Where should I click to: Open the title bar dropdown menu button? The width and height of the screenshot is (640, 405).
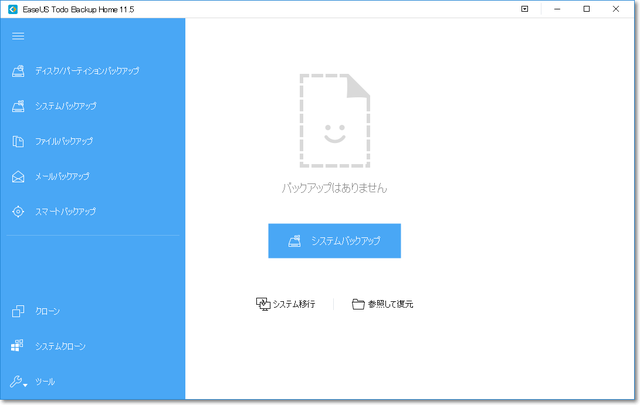click(x=525, y=9)
